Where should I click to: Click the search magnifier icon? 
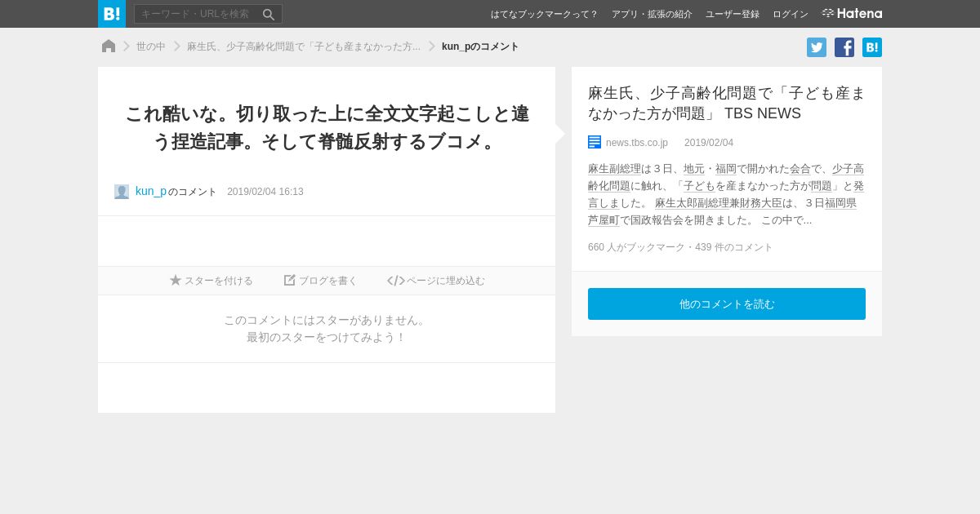click(269, 14)
